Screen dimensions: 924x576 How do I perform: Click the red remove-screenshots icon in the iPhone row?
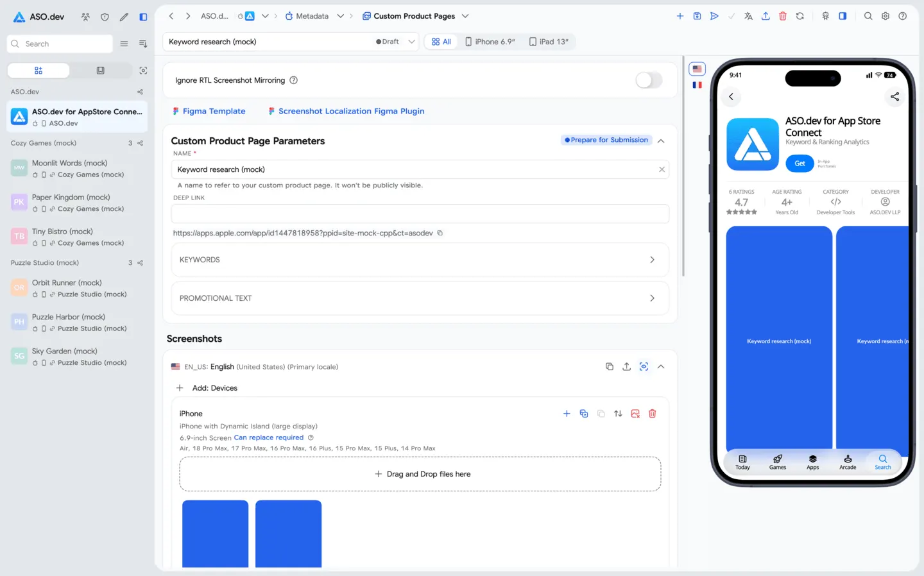point(635,414)
